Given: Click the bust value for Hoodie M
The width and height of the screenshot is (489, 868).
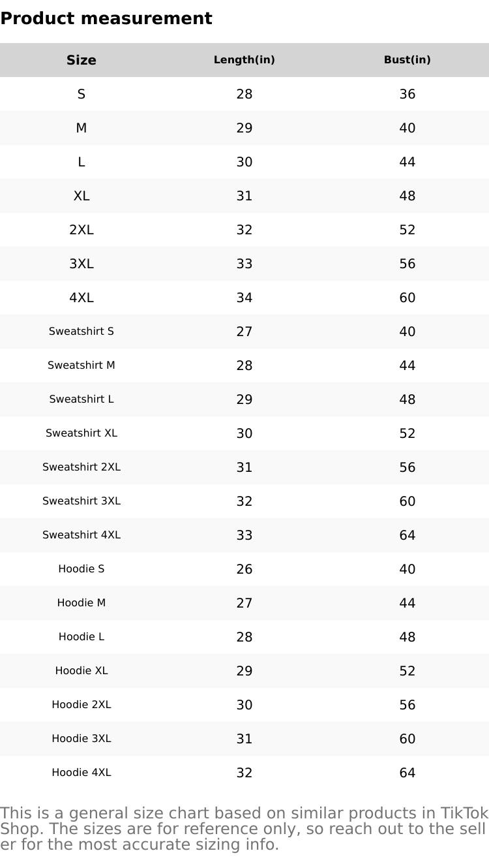Looking at the screenshot, I should point(407,603).
